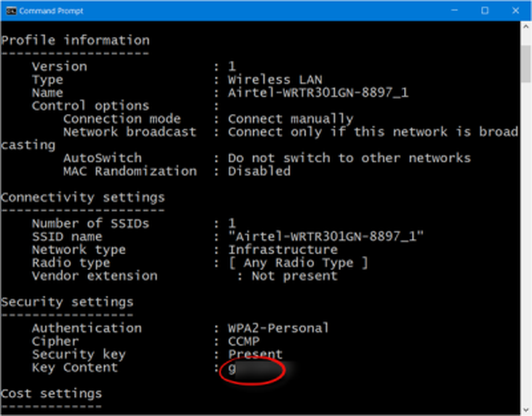Click the 'Connect manually' text
532x416 pixels.
[290, 119]
